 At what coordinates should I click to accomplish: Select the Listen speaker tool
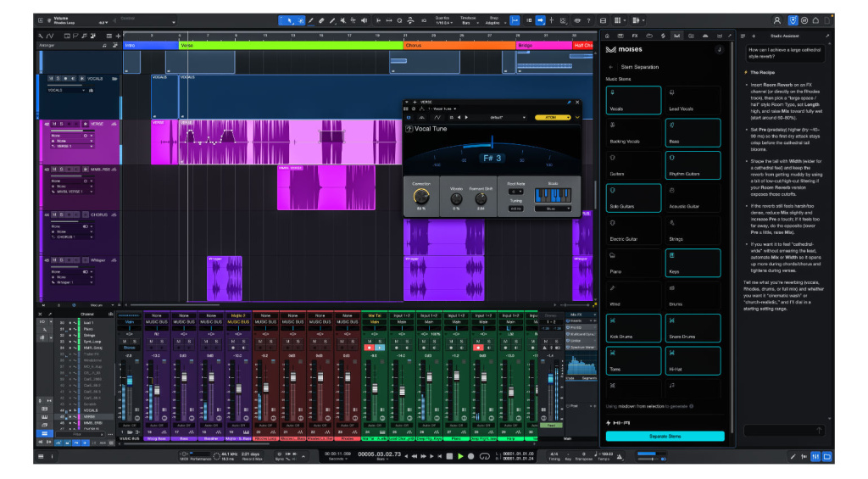[364, 20]
